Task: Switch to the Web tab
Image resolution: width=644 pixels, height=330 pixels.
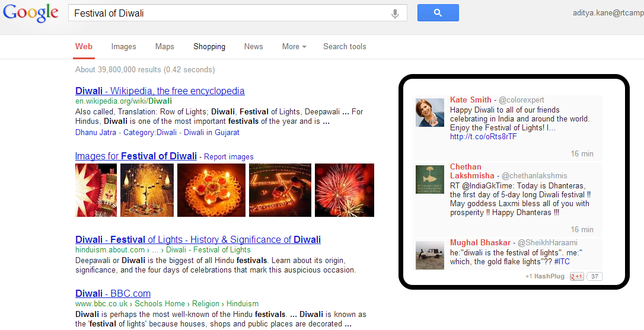Action: click(84, 46)
